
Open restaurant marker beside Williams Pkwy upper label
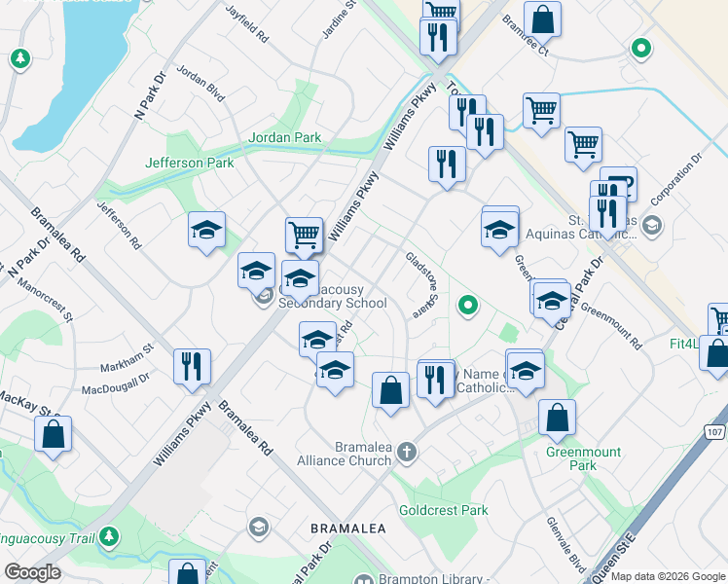tap(447, 168)
